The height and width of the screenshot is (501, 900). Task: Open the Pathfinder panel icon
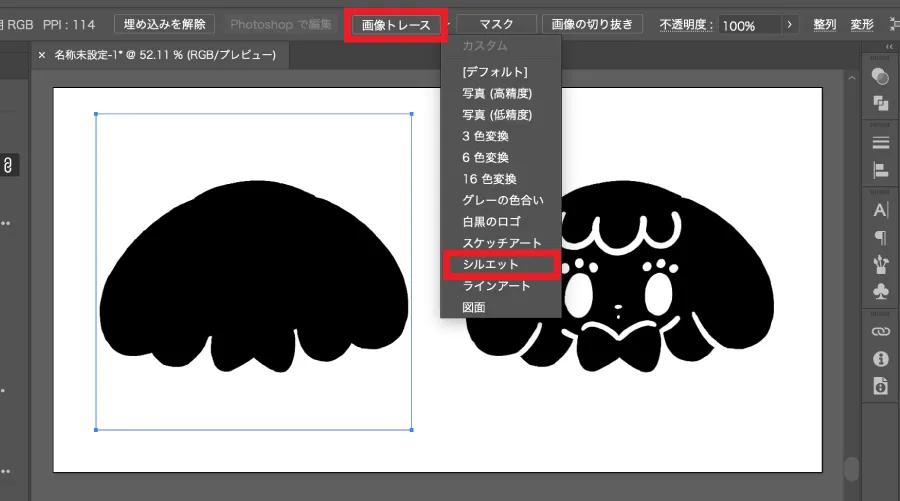880,104
